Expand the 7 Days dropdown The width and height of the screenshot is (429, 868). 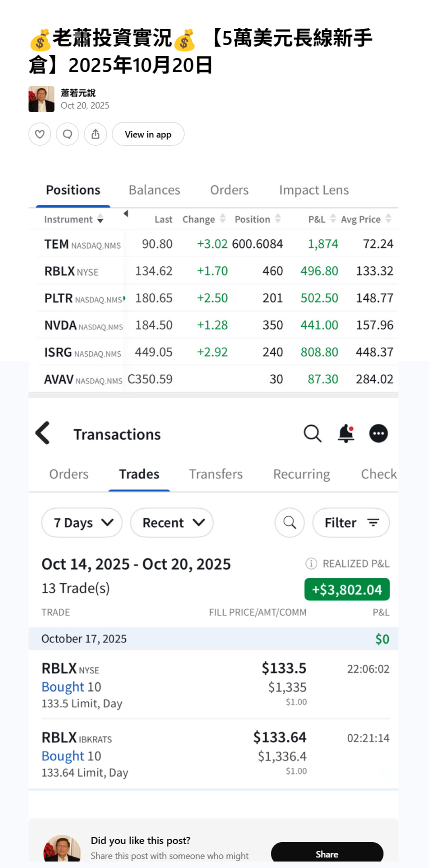click(82, 523)
